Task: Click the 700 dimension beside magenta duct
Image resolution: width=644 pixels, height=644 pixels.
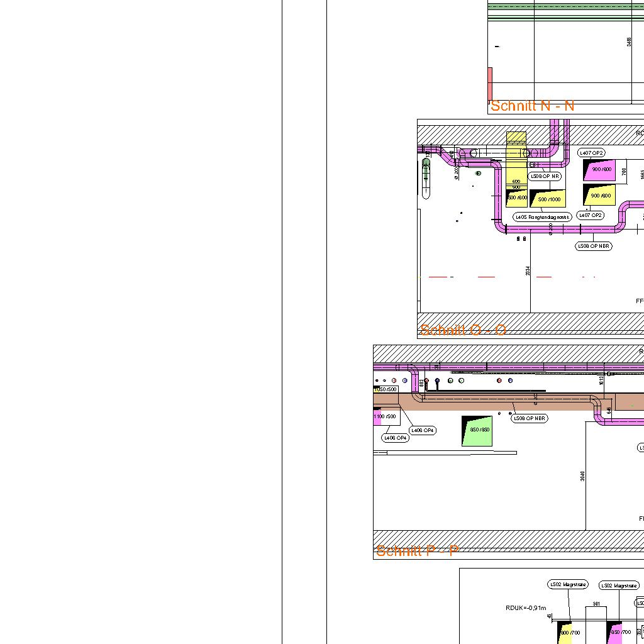Action: pos(624,171)
